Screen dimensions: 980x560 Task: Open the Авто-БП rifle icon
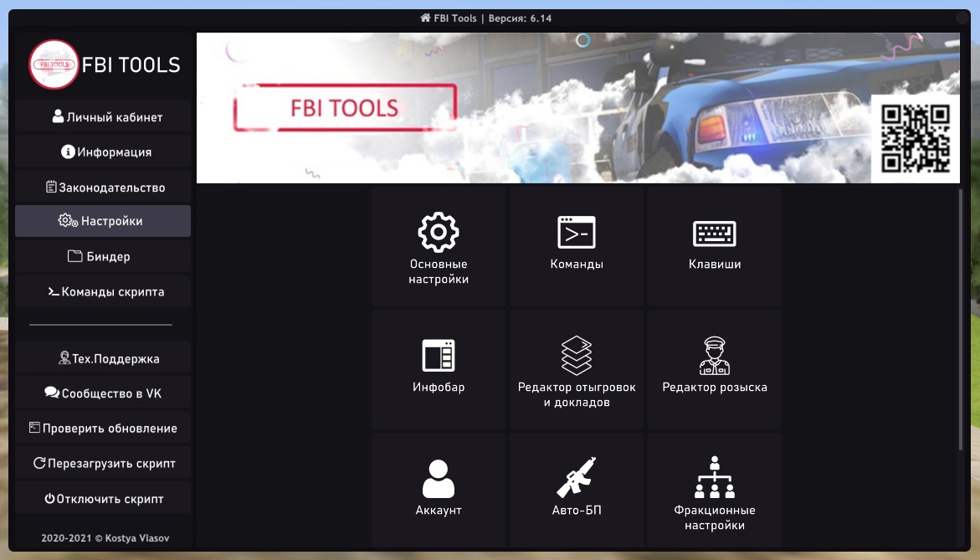pyautogui.click(x=577, y=477)
